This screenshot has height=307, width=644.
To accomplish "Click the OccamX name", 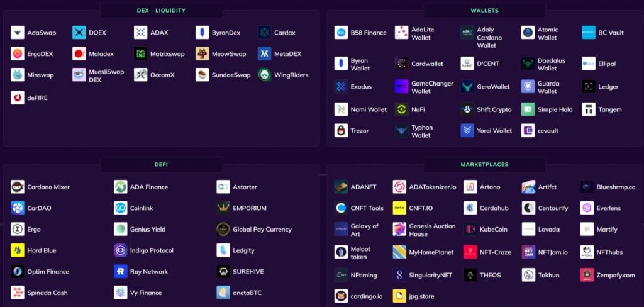I will [x=163, y=75].
